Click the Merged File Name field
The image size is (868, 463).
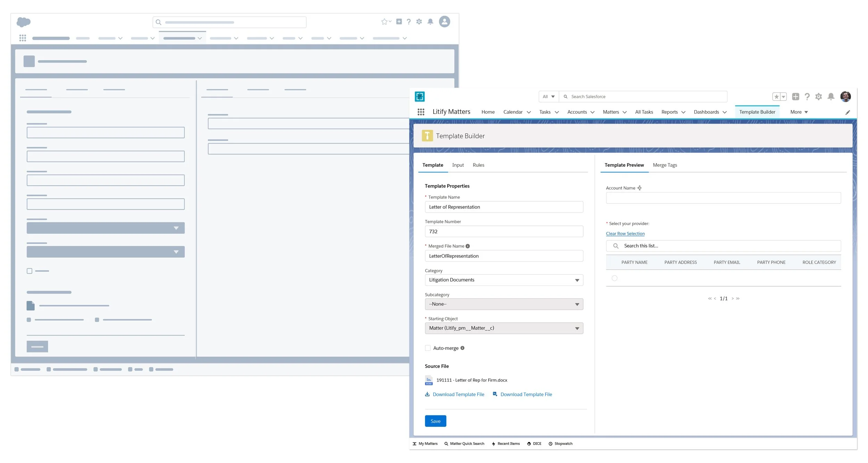coord(504,256)
